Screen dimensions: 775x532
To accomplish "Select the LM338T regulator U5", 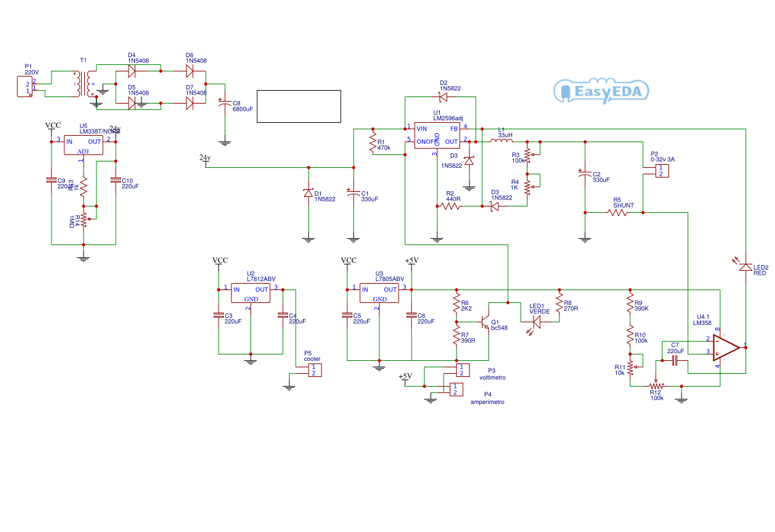I will (84, 144).
